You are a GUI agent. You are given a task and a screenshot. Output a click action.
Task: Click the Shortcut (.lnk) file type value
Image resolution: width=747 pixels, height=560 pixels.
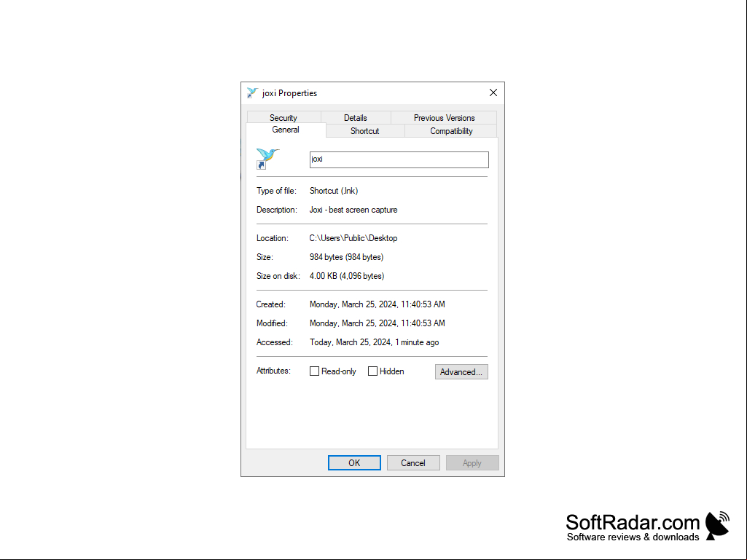pyautogui.click(x=334, y=191)
